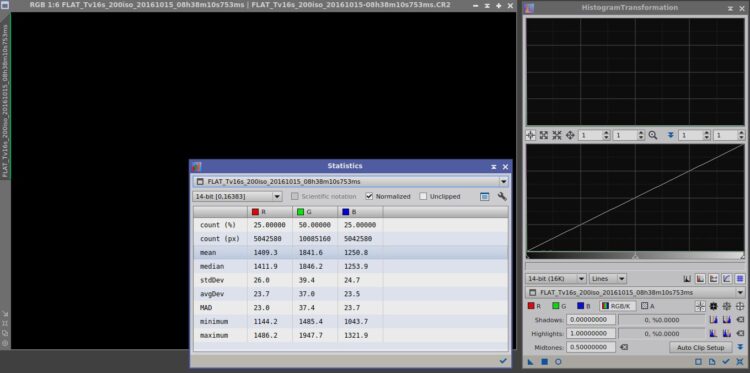Reset Midtones balance with the arrow icon
This screenshot has height=373, width=750.
(x=624, y=347)
